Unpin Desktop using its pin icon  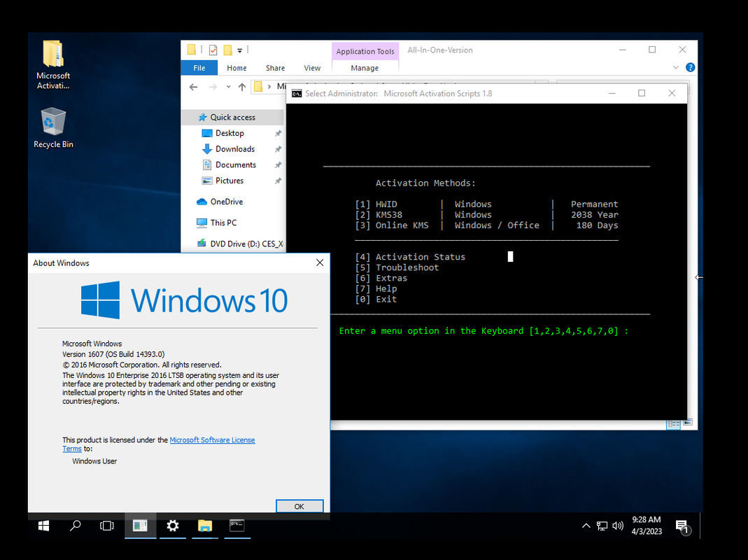pos(278,133)
